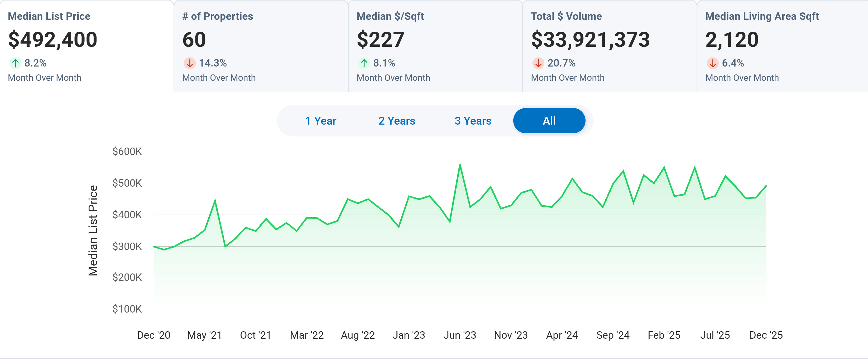Click red down arrow beside 14.3%

(x=189, y=63)
